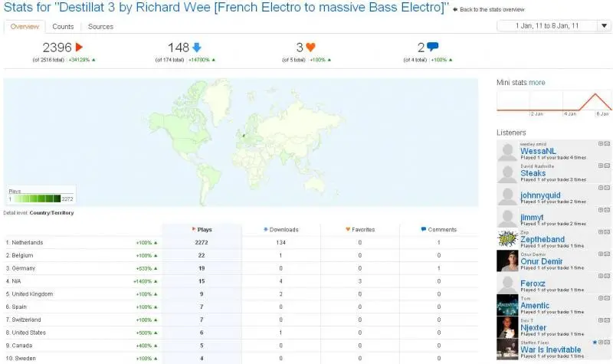Screen dimensions: 613x364
Task: Click the orange plays triangle icon beside 2396
Action: [x=79, y=48]
